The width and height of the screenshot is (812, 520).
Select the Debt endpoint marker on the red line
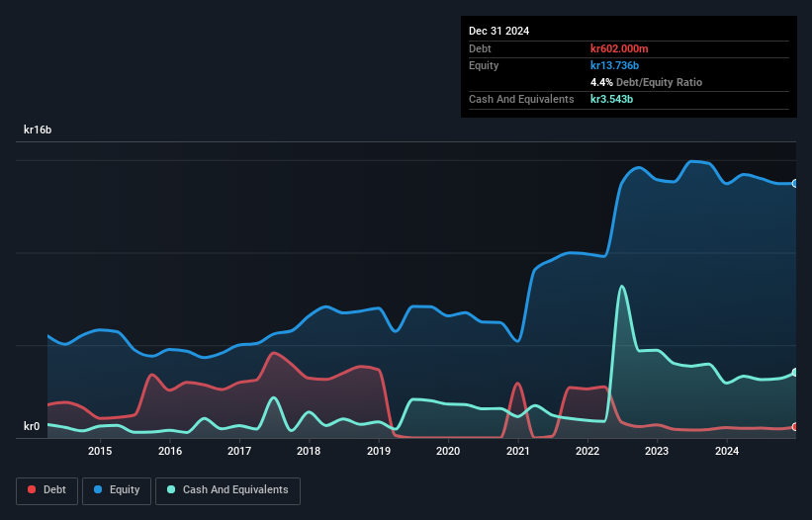(795, 427)
